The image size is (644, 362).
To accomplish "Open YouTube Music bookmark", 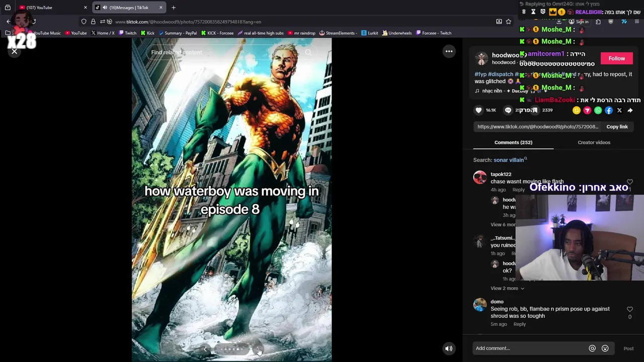I will [x=43, y=33].
